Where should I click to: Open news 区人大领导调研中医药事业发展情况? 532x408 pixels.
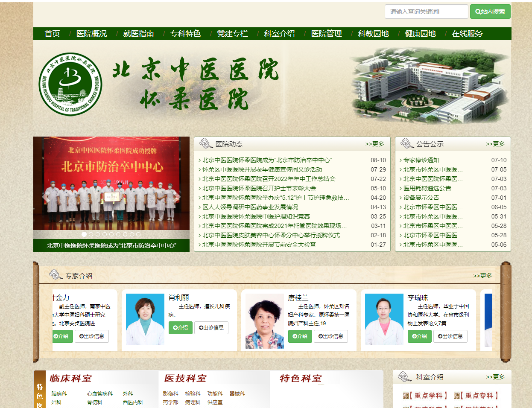250,207
